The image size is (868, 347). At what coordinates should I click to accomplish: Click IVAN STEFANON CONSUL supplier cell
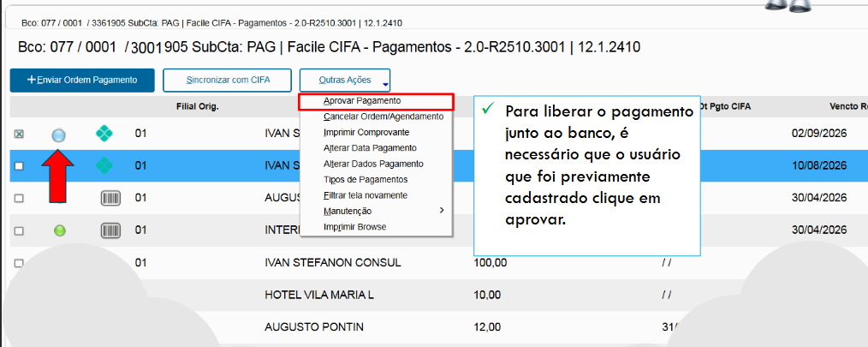click(x=333, y=262)
